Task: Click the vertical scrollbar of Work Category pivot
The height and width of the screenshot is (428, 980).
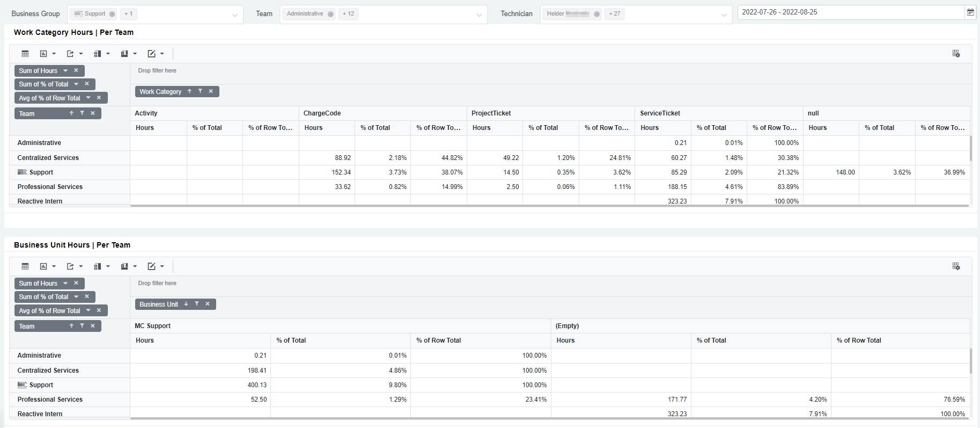Action: 970,149
